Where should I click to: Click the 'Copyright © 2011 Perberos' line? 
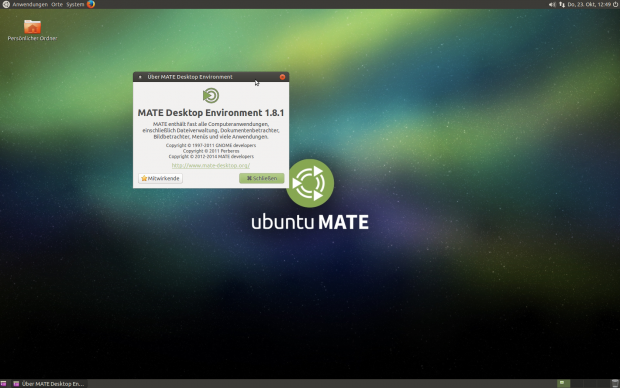tap(211, 151)
